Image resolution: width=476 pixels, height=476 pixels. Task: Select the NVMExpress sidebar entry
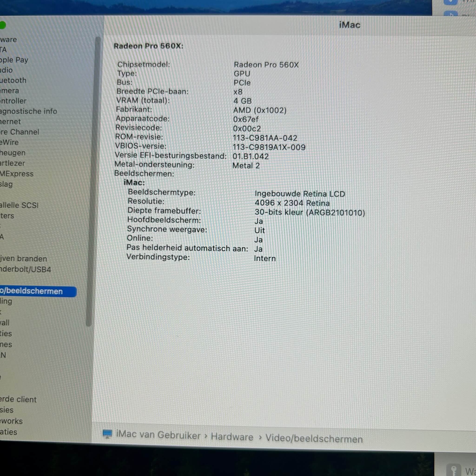(17, 174)
